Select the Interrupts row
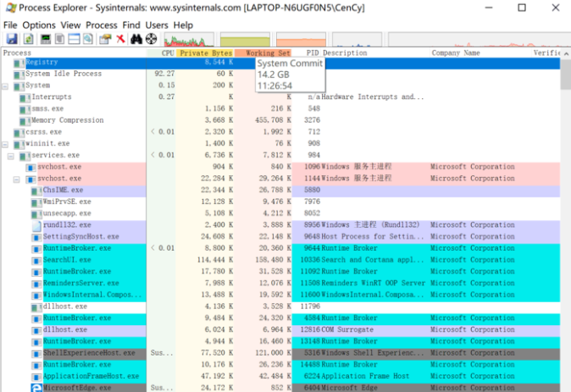The height and width of the screenshot is (392, 571). click(x=280, y=97)
